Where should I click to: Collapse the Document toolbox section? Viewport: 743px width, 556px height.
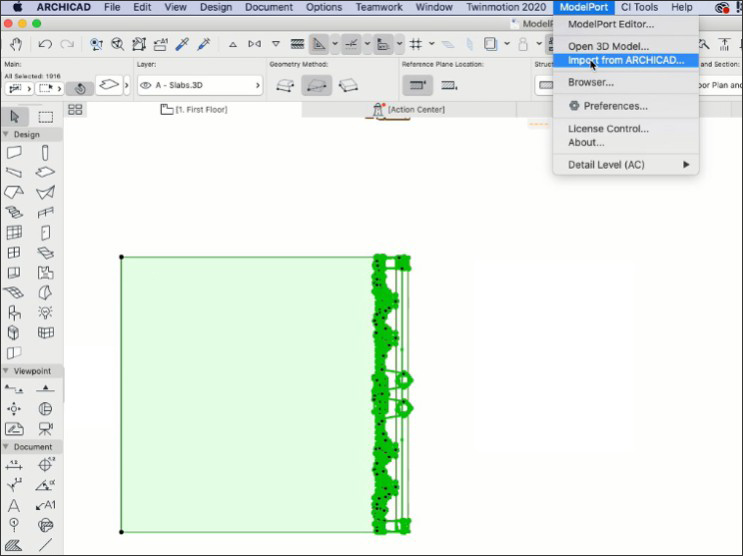coord(6,447)
